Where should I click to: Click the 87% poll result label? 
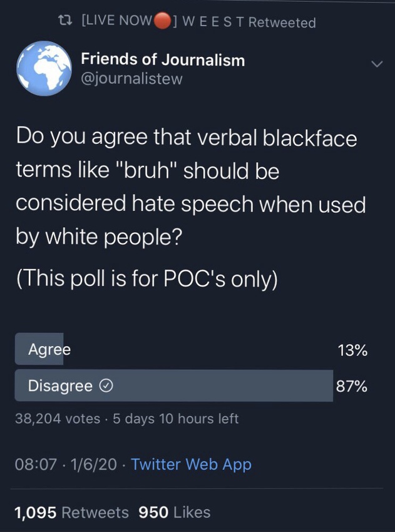click(x=352, y=386)
